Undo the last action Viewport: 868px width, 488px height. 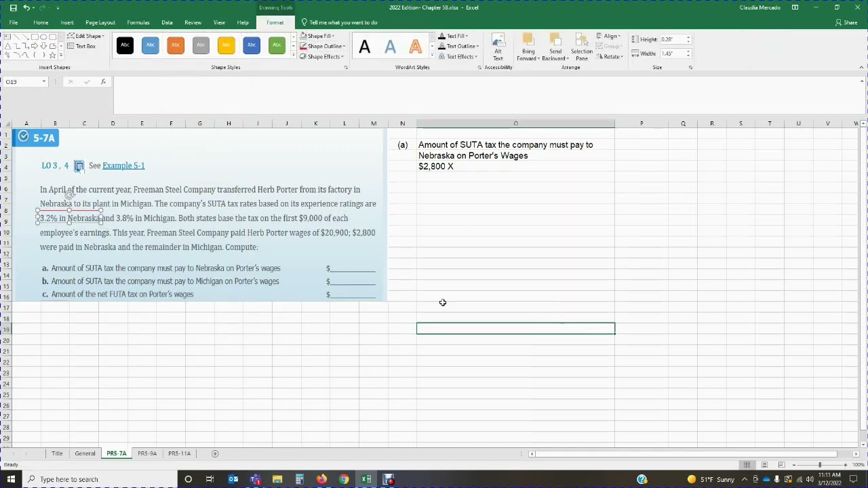(26, 7)
